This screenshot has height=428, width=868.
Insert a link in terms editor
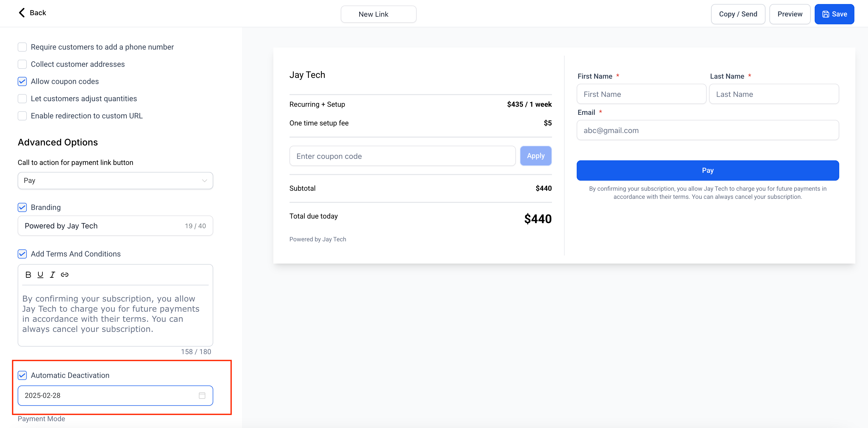click(x=64, y=275)
